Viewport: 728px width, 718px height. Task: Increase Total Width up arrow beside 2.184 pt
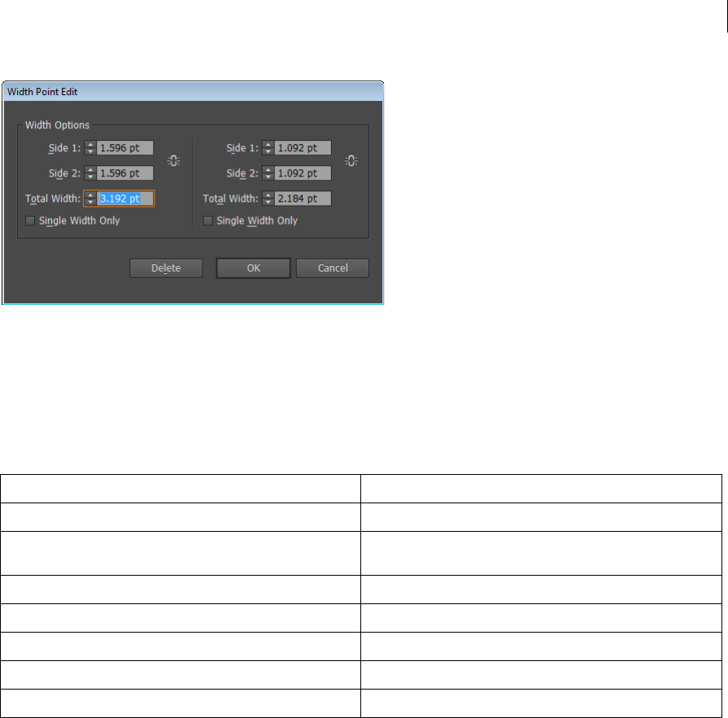(268, 195)
